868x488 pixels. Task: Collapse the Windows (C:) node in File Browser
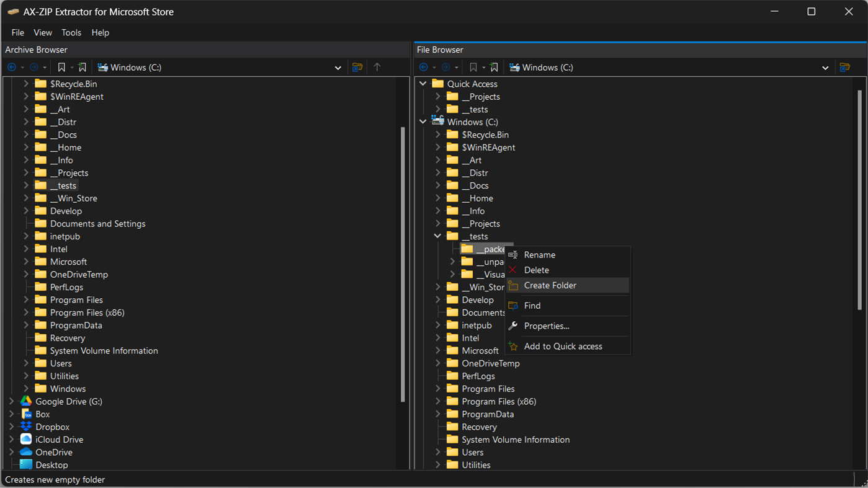click(x=423, y=122)
